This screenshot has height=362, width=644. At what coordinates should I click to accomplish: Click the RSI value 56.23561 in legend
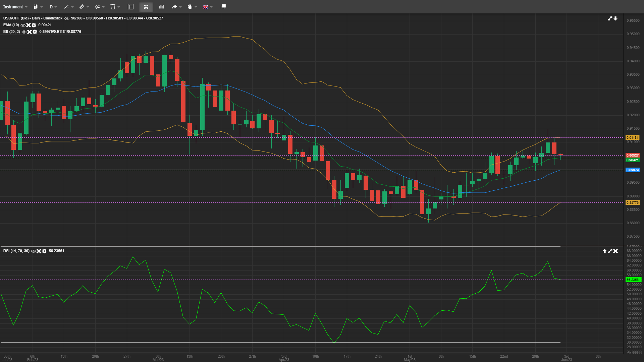[56, 251]
